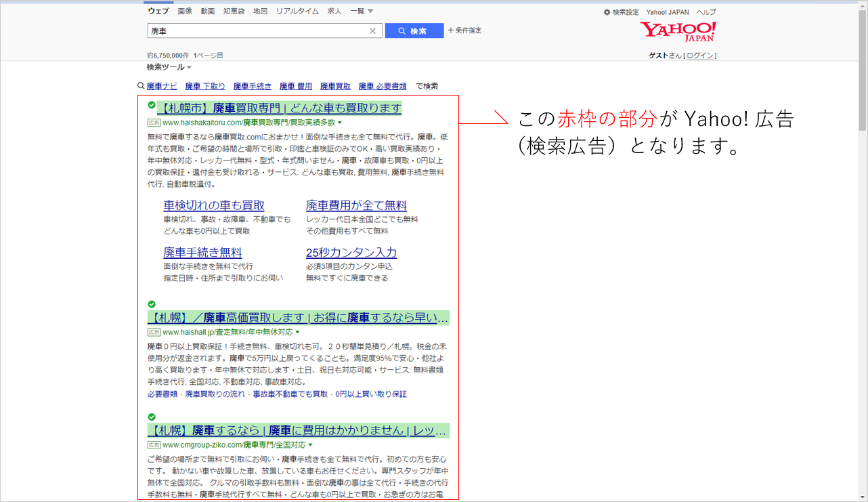Clear search box with X icon
The image size is (868, 502).
coord(372,30)
